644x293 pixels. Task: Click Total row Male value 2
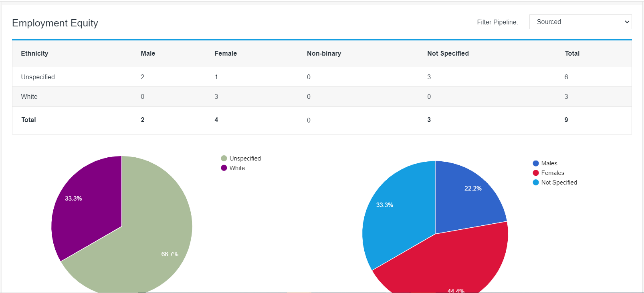142,120
